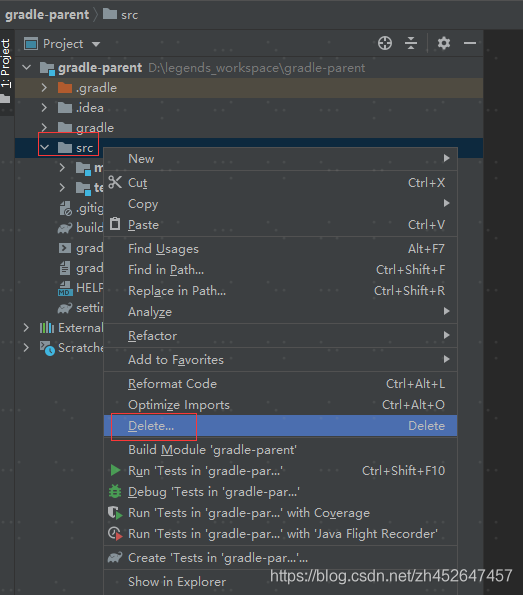The width and height of the screenshot is (523, 595).
Task: Click the Refactor submenu arrow
Action: (447, 335)
